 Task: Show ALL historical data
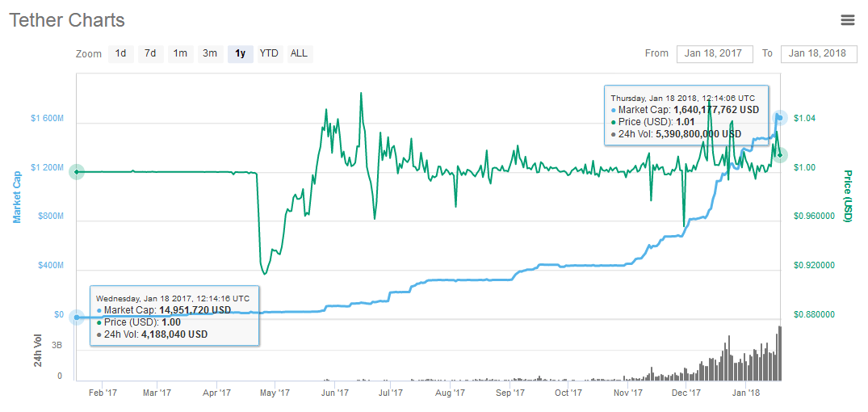coord(299,54)
